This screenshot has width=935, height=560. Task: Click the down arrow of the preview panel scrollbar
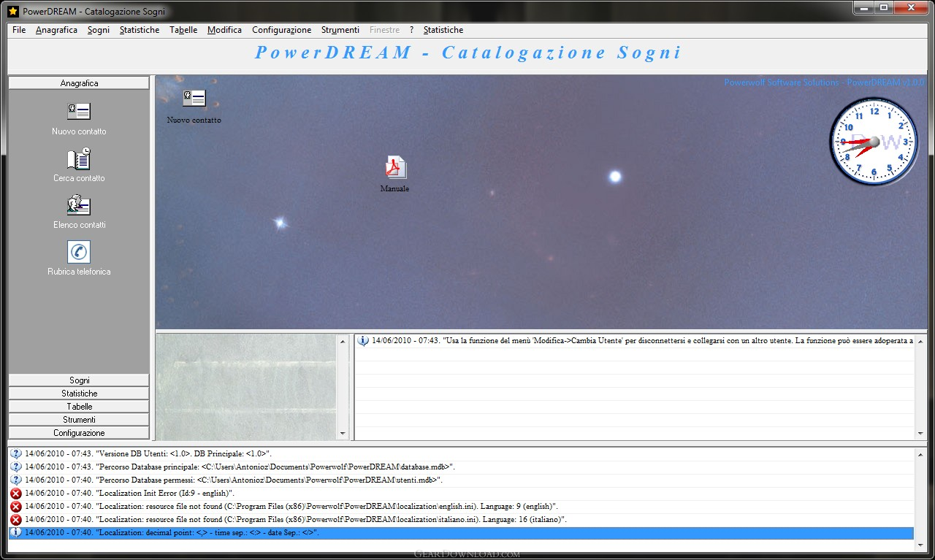pyautogui.click(x=343, y=434)
